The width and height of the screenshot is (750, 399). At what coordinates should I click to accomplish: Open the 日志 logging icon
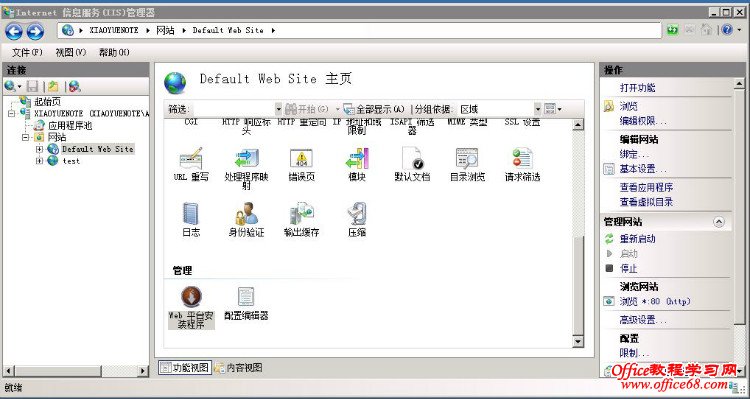(191, 214)
